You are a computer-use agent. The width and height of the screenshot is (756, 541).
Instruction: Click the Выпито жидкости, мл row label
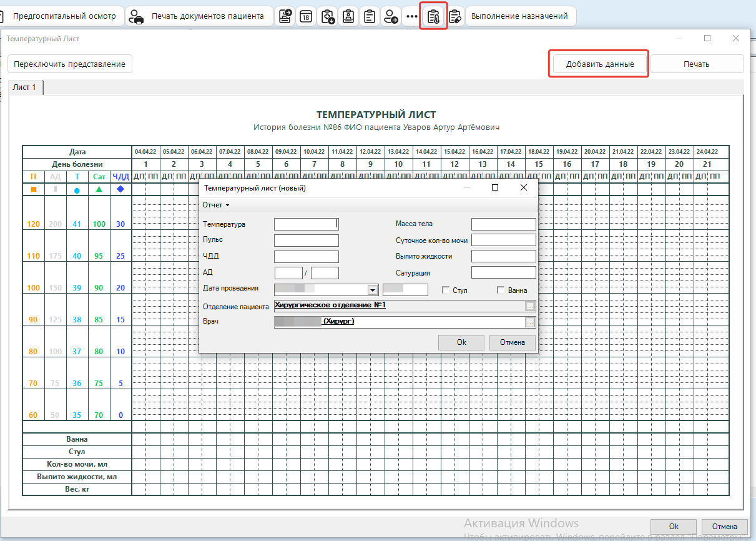(x=77, y=477)
